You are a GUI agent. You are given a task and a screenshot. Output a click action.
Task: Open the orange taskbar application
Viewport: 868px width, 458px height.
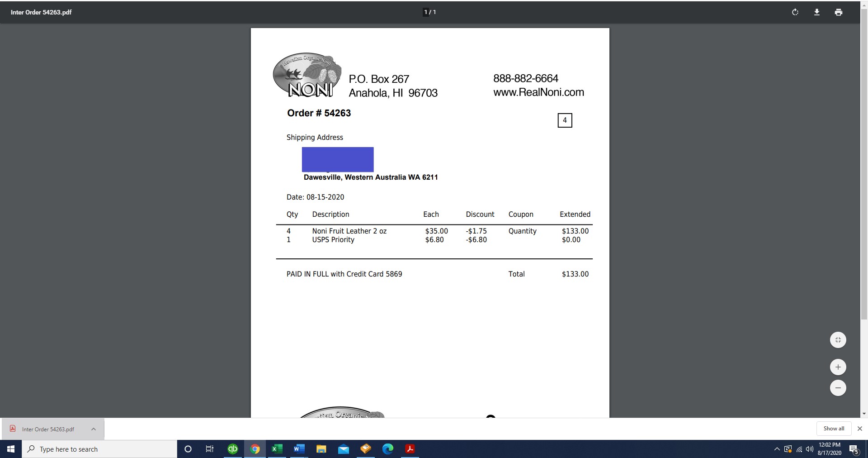[365, 449]
